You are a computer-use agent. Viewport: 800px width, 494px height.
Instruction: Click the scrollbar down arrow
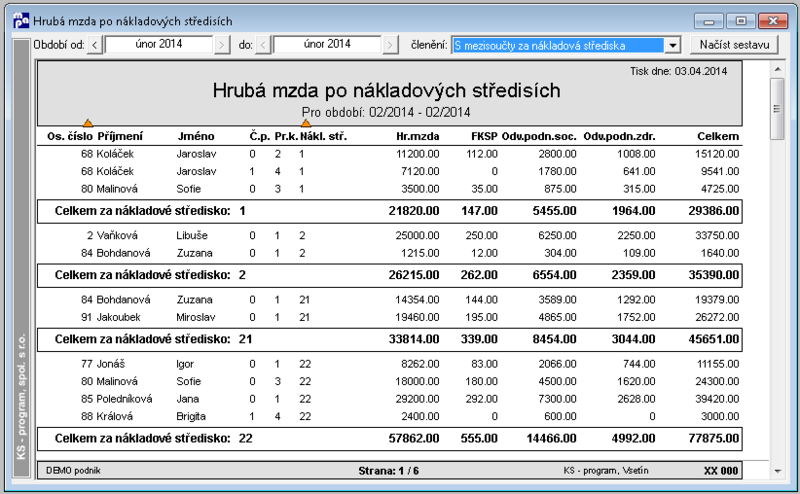(x=778, y=471)
